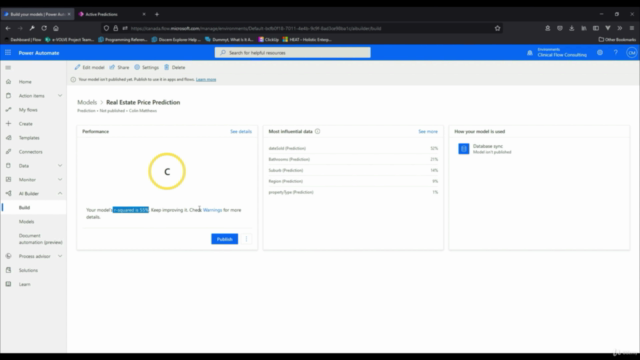Click the info icon beside Most influential data
Image resolution: width=640 pixels, height=360 pixels.
pyautogui.click(x=318, y=131)
